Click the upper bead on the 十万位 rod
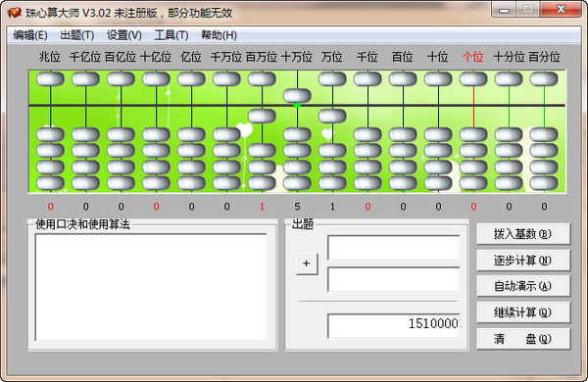Screen dimensions: 588x382 point(297,96)
